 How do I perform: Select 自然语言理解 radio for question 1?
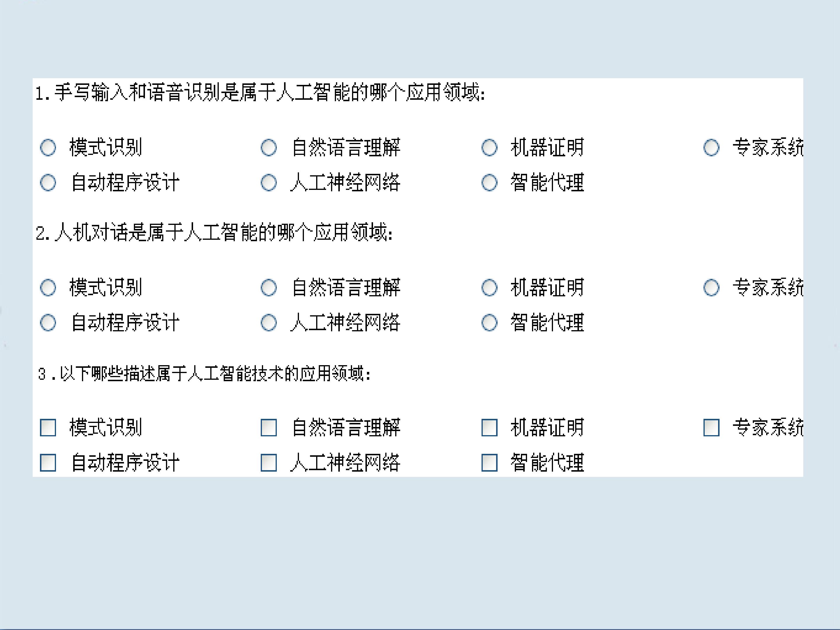269,147
